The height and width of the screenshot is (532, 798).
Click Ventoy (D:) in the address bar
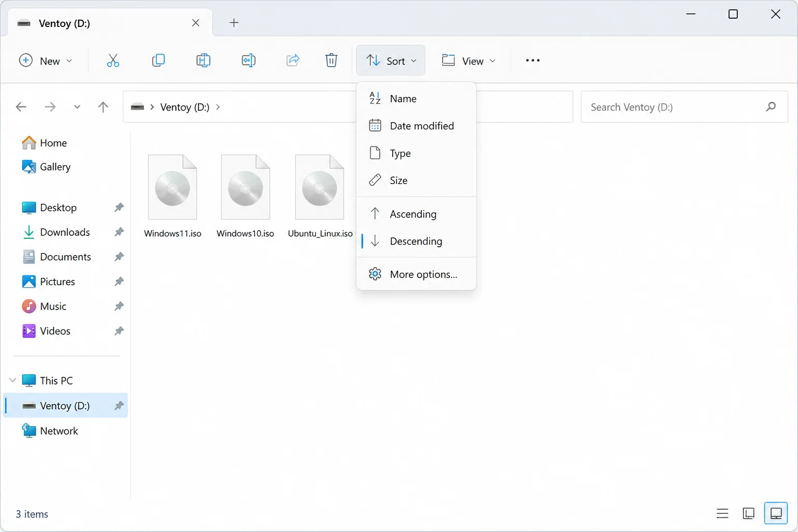coord(184,107)
